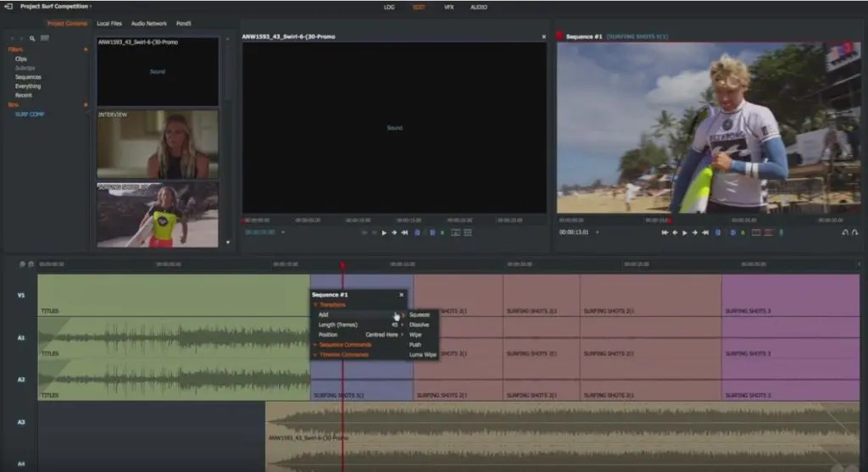Click the red playhead marker on timeline ruler

(x=342, y=265)
